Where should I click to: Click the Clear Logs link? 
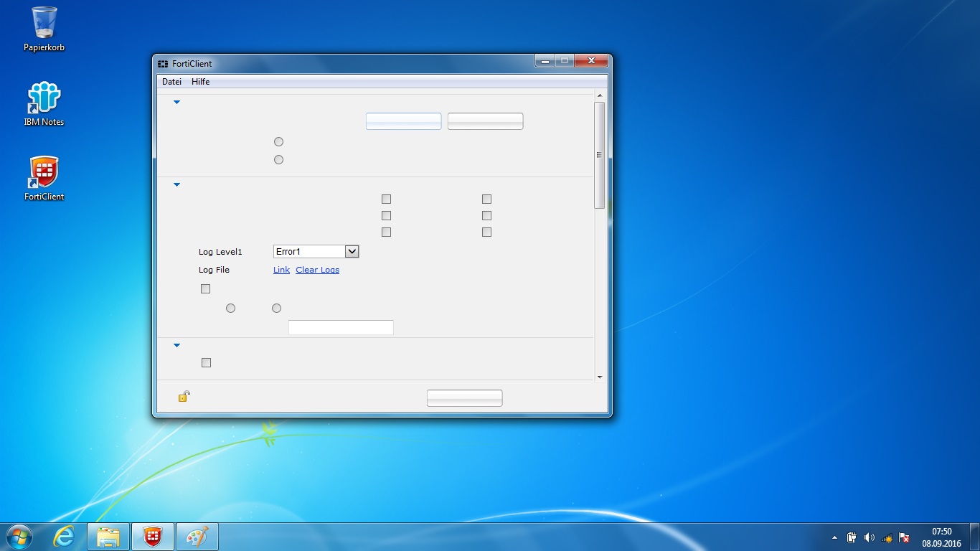point(317,270)
